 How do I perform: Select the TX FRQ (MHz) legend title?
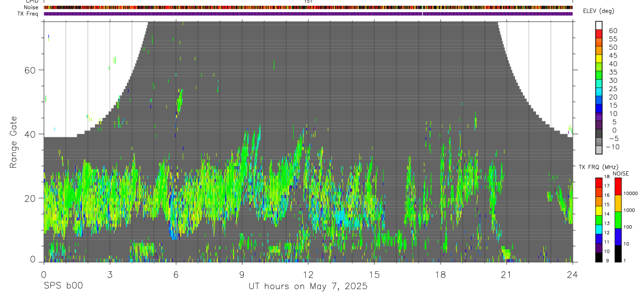coord(598,167)
